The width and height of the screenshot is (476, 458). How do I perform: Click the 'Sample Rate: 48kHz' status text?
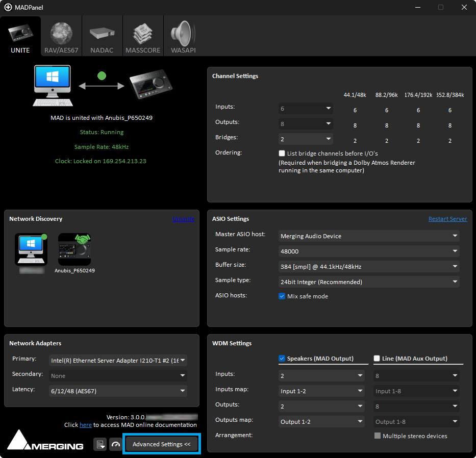(102, 147)
